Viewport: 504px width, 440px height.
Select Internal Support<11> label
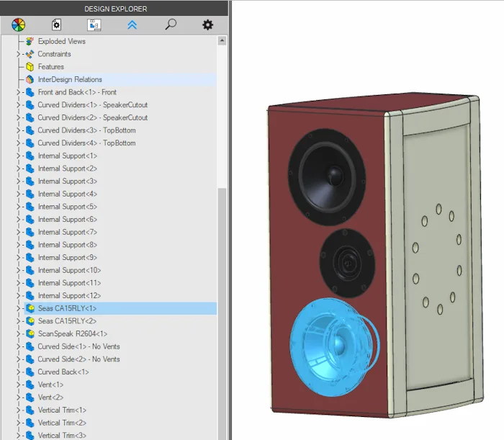[69, 283]
